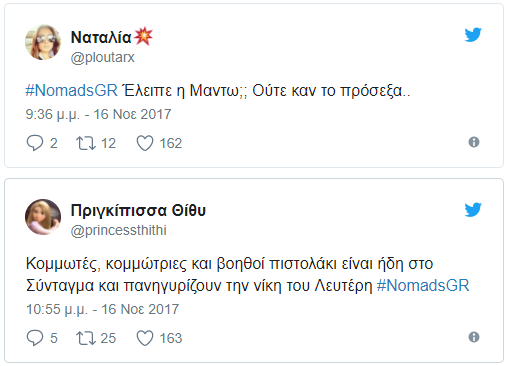Click the Ναταλία display name

coord(101,37)
